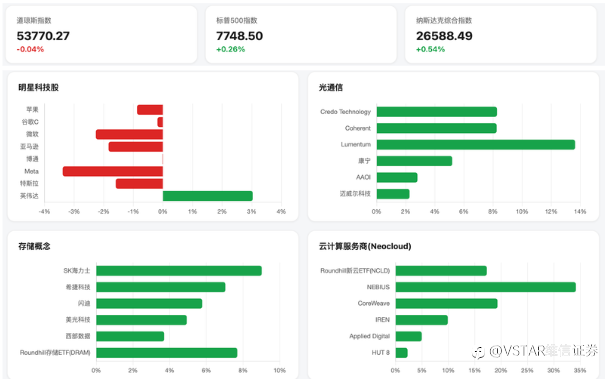Click the Roundhill存储ETF(DRAM) label
The width and height of the screenshot is (605, 379).
[55, 353]
